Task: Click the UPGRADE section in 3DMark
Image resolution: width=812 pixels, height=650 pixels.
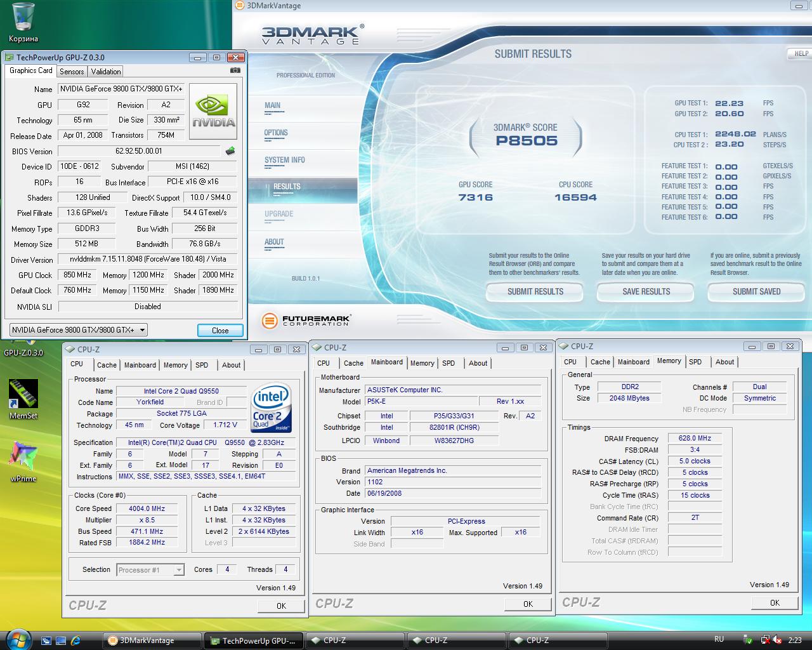Action: (278, 215)
